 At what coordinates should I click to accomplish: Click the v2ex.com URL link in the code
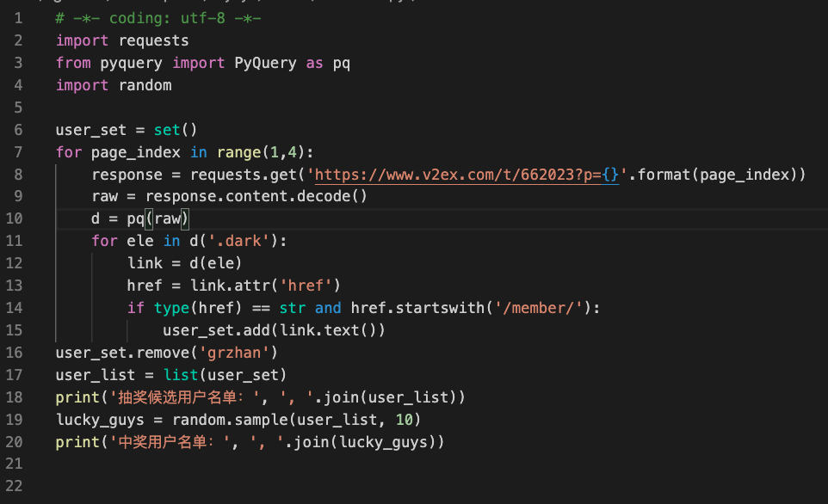pos(467,175)
